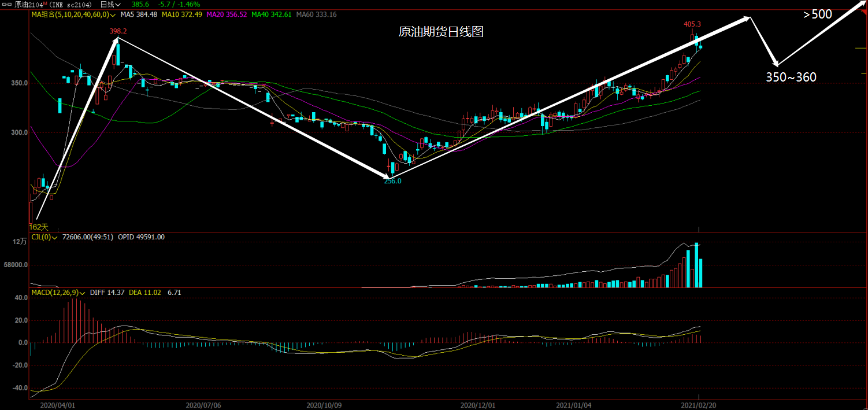Click the 原油期货日线图 chart title

[x=441, y=32]
